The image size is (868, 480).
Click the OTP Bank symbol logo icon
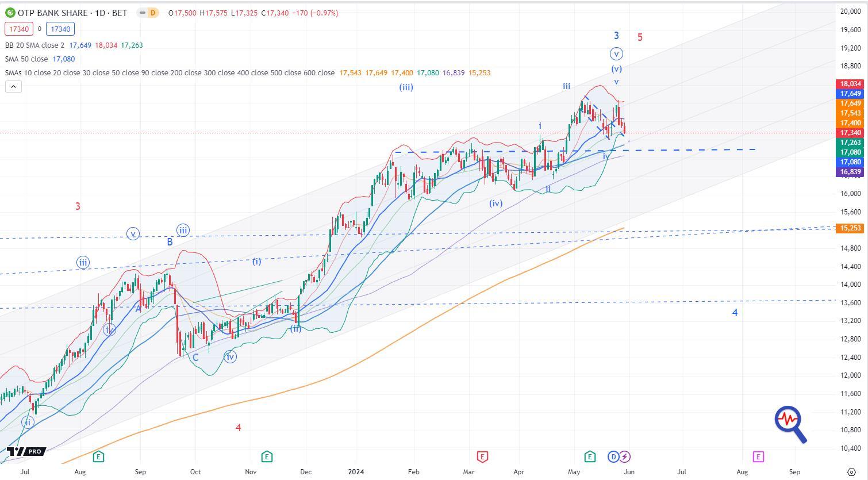click(10, 13)
